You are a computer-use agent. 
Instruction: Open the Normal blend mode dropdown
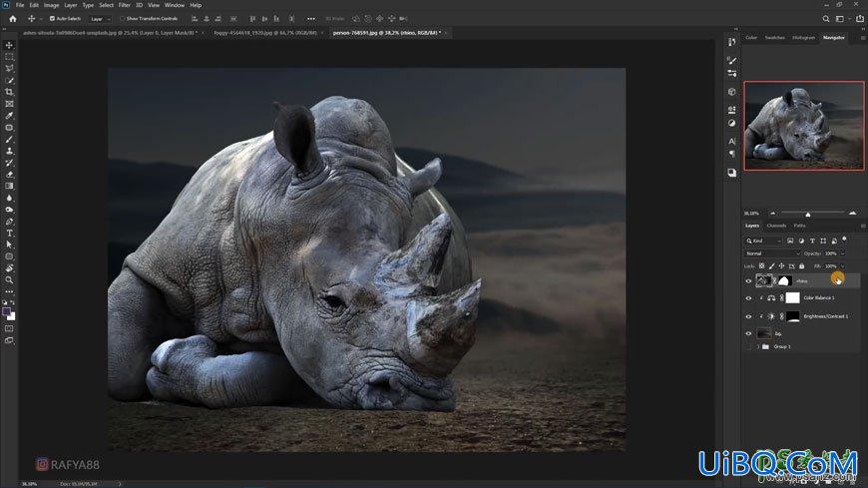point(772,253)
